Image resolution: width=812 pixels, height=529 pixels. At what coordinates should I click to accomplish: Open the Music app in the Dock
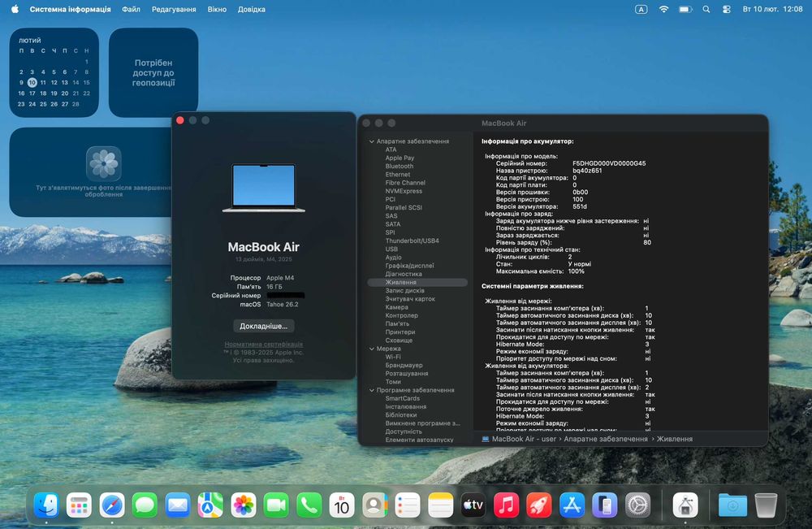(506, 505)
